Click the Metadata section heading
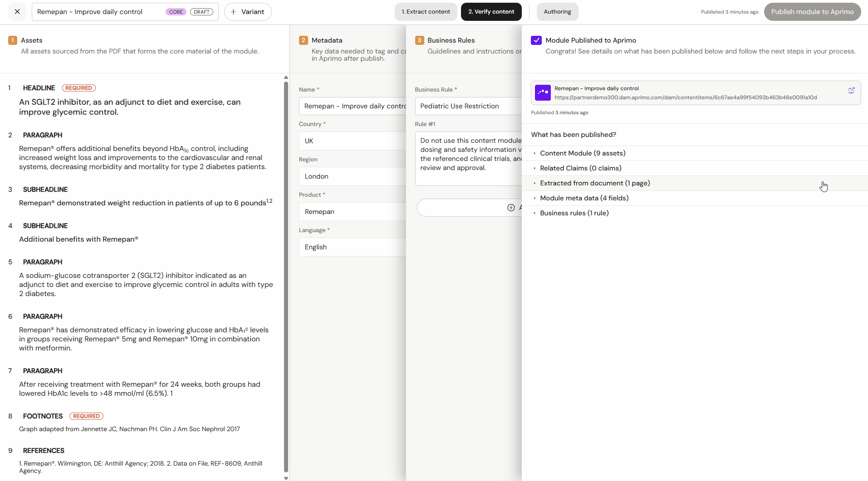The width and height of the screenshot is (868, 481). tap(327, 40)
